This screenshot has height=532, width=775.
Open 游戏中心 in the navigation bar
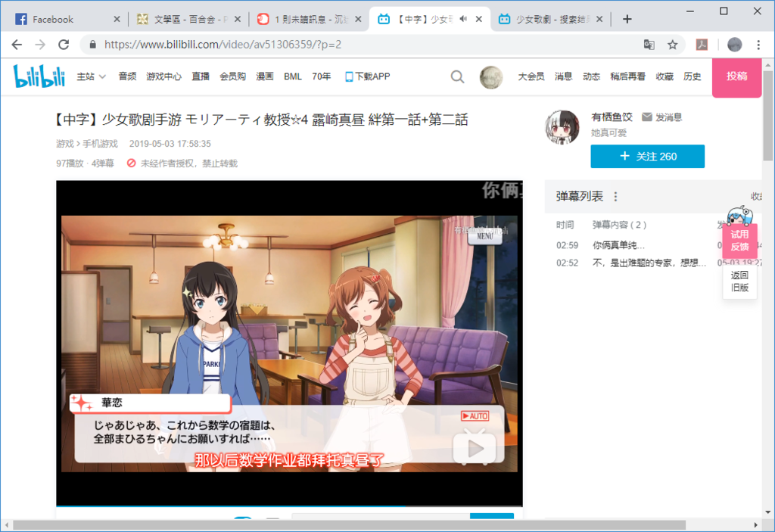pos(163,76)
